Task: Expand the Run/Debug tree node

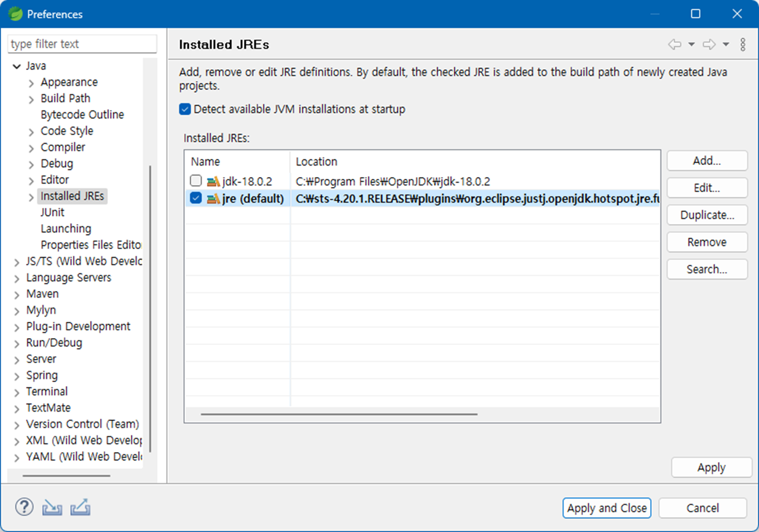Action: pos(17,343)
